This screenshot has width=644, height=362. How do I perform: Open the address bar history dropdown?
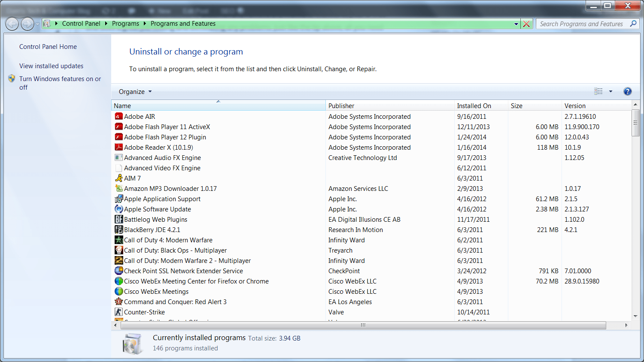point(516,24)
